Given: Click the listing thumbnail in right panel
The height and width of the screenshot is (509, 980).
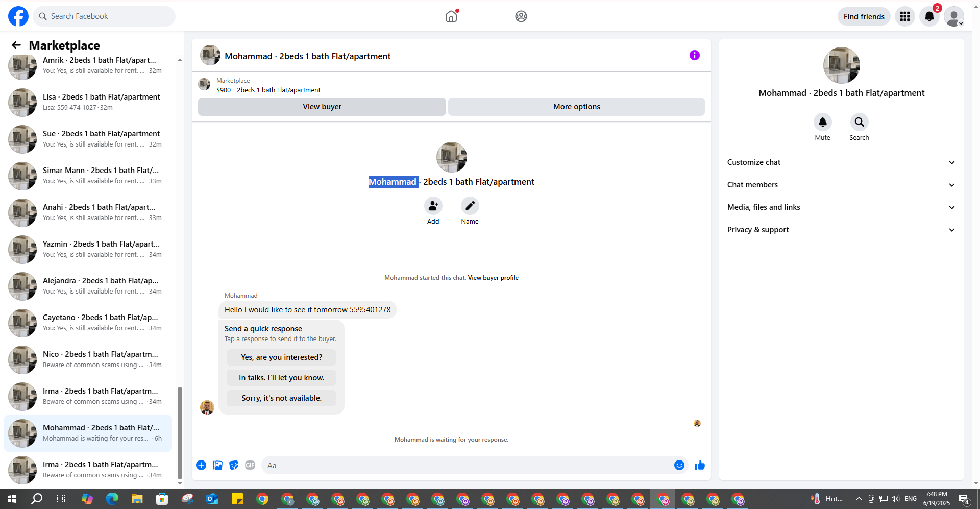Looking at the screenshot, I should (x=842, y=65).
